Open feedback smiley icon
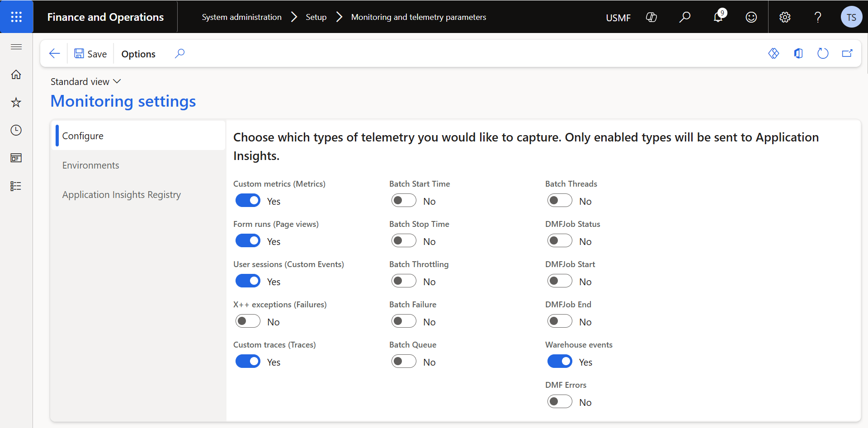Image resolution: width=868 pixels, height=428 pixels. pyautogui.click(x=751, y=17)
